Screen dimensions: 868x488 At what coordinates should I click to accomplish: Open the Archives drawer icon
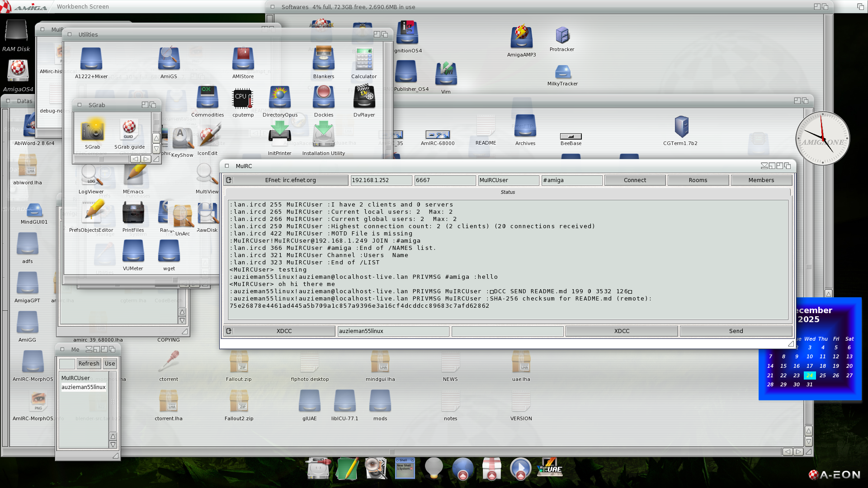[x=525, y=126]
